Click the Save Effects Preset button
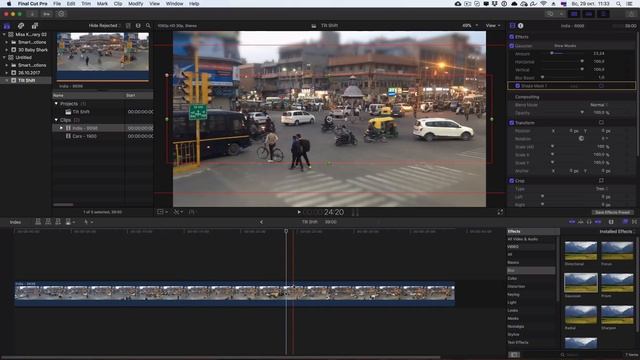The image size is (640, 360). pyautogui.click(x=612, y=212)
